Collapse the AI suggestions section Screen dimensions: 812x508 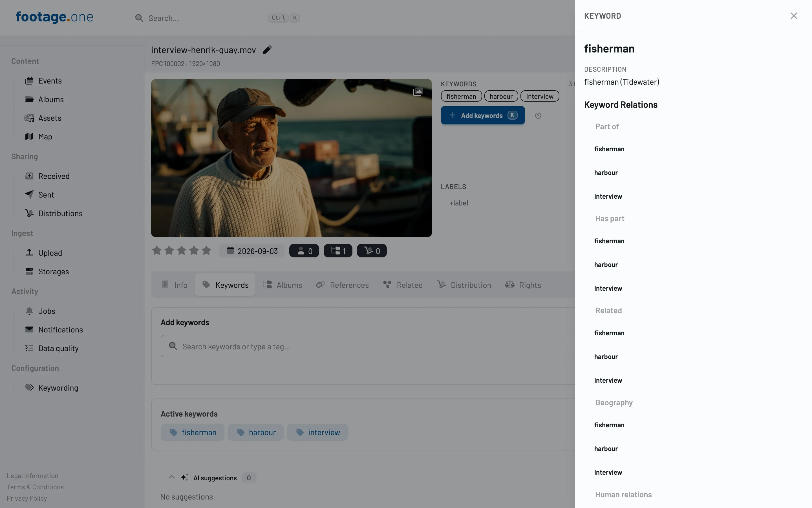171,478
